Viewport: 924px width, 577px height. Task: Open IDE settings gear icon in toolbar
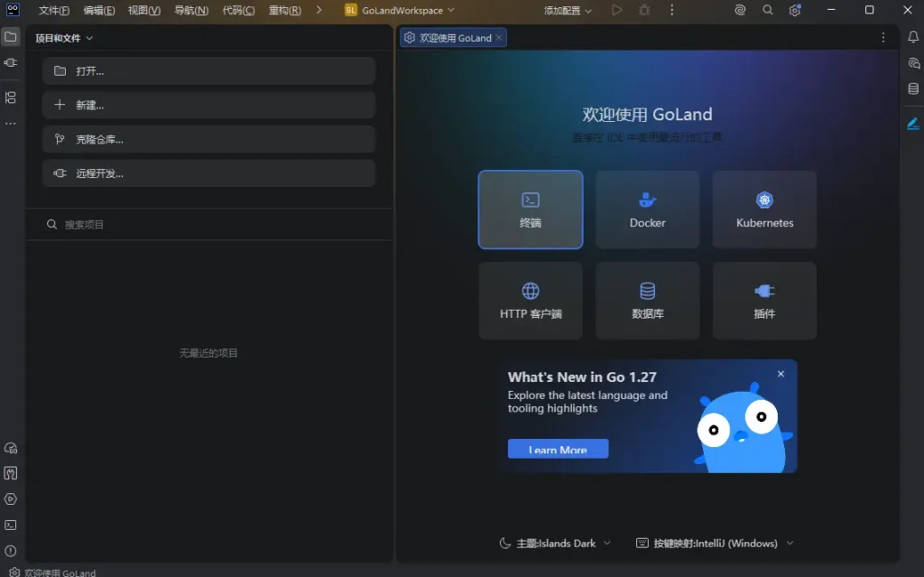(x=795, y=10)
